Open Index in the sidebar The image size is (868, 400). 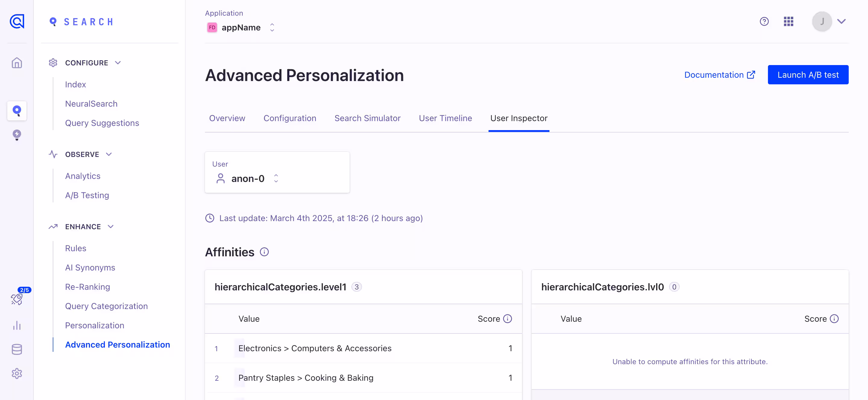point(75,85)
